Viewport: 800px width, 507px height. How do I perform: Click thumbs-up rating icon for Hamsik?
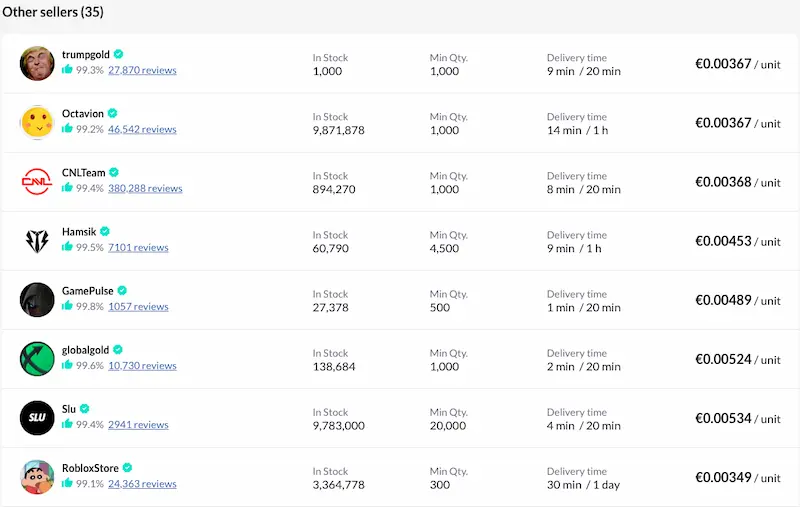pyautogui.click(x=67, y=247)
